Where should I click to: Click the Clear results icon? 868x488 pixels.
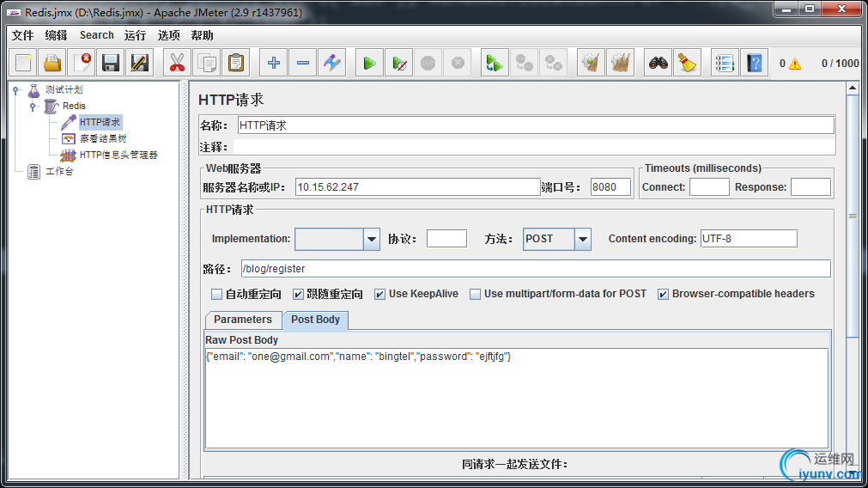tap(591, 63)
